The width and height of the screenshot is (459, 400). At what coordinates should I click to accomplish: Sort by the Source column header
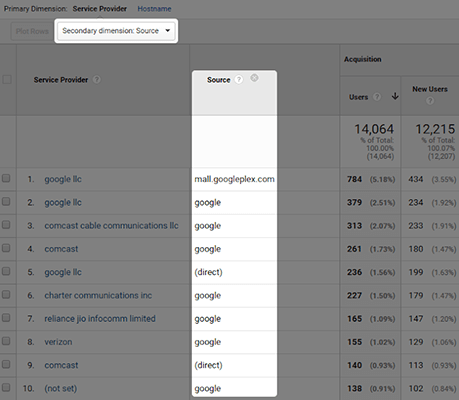[x=219, y=80]
